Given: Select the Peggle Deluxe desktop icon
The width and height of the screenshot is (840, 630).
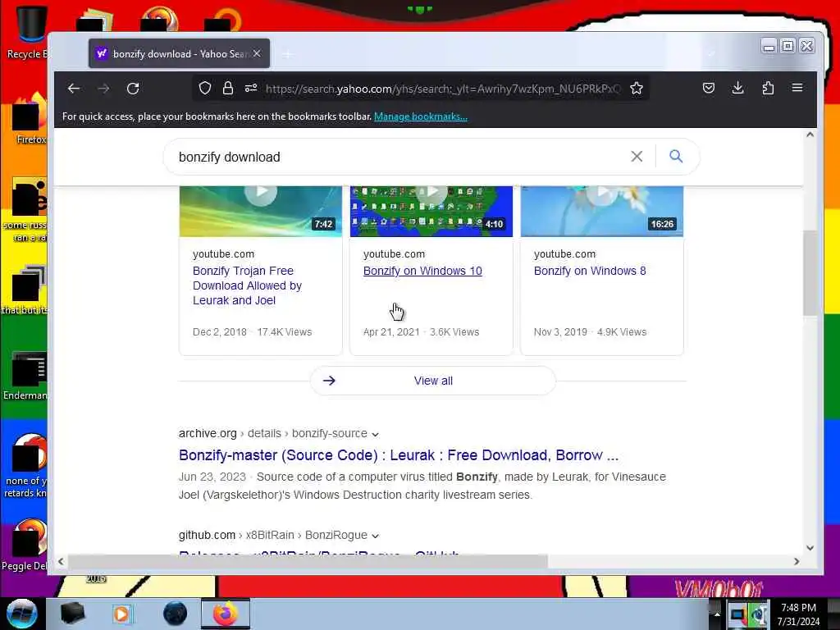Looking at the screenshot, I should click(25, 545).
